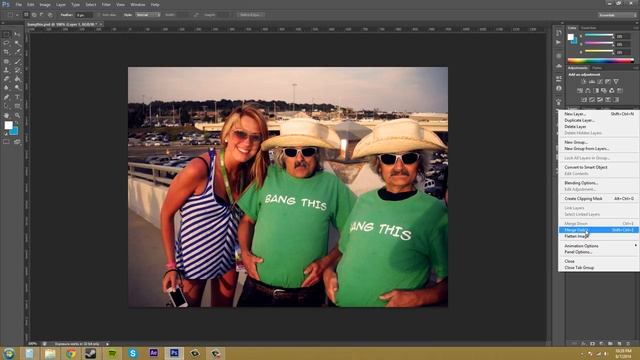Screen dimensions: 640x360
Task: Select the Pen tool
Action: pyautogui.click(x=7, y=97)
